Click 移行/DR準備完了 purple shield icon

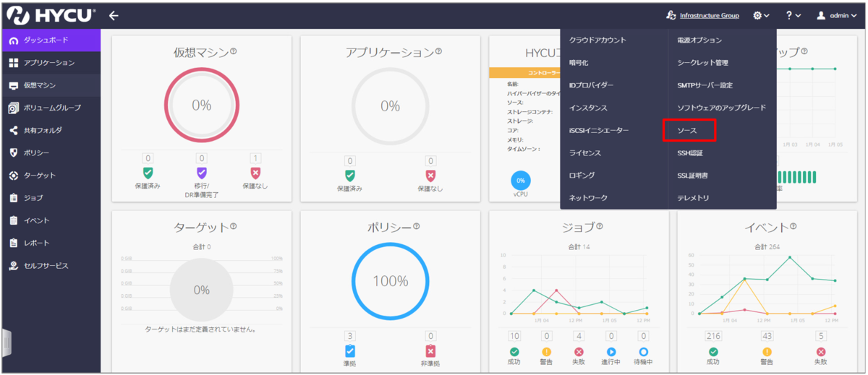pyautogui.click(x=202, y=173)
